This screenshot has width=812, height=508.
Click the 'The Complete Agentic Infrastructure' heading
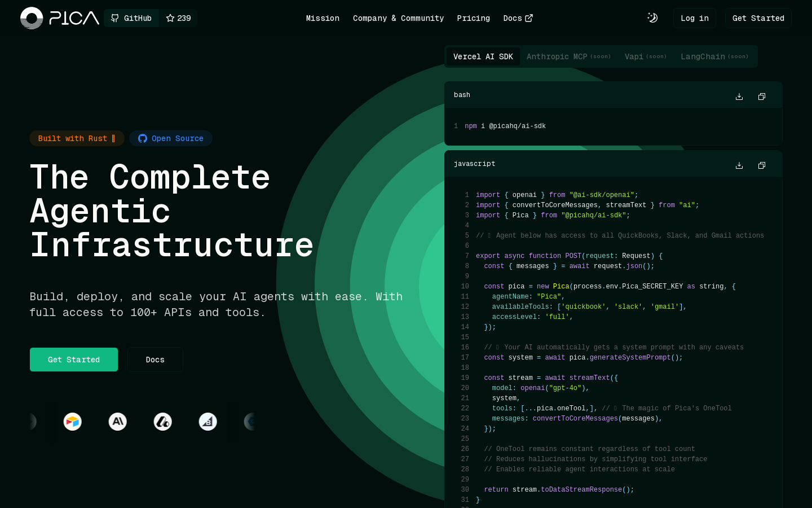click(x=171, y=211)
